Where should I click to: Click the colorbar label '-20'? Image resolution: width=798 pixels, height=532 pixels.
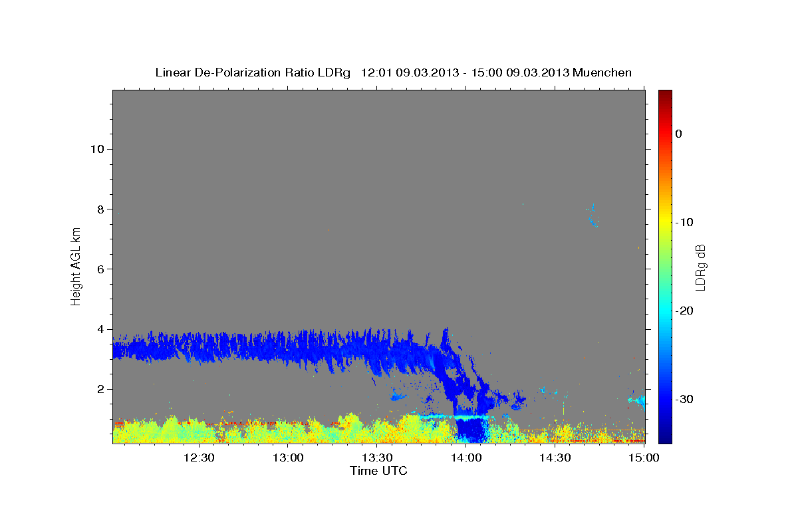pyautogui.click(x=685, y=311)
